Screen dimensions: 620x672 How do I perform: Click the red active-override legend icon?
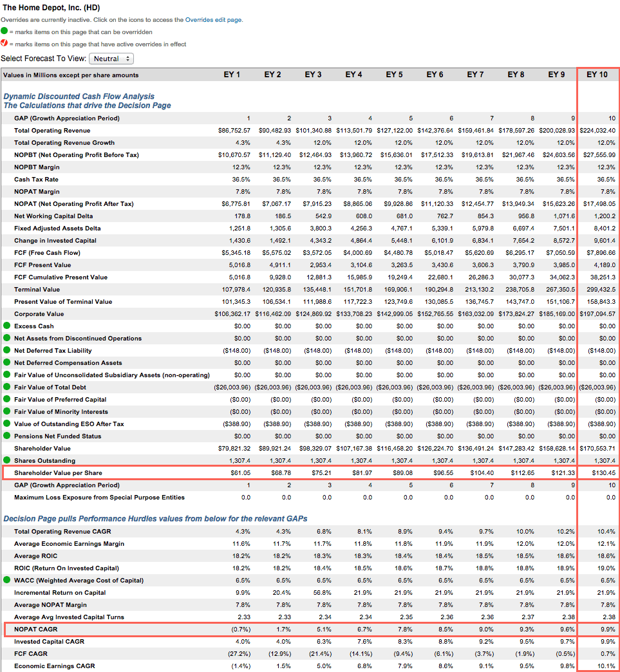click(5, 43)
